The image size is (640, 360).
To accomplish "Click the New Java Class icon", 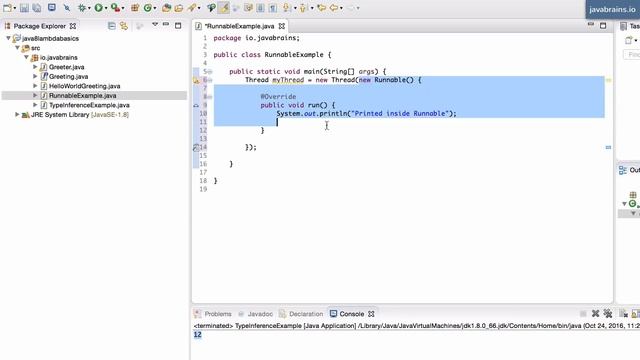I will (x=147, y=8).
